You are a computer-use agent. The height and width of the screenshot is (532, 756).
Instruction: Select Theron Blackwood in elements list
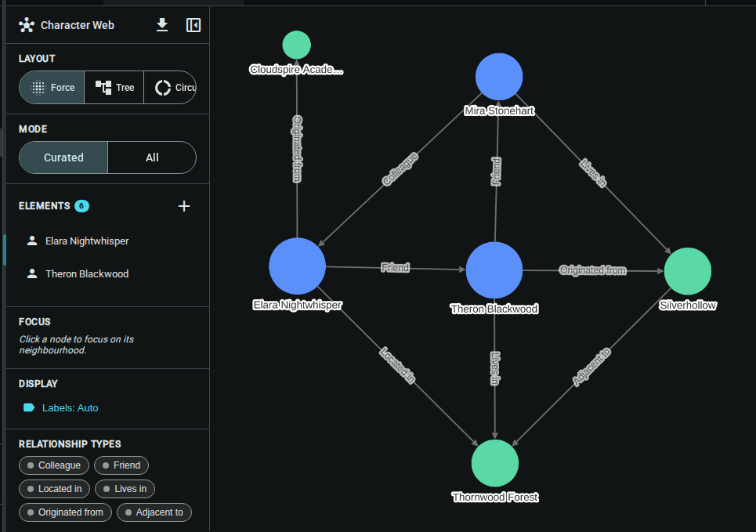tap(86, 274)
